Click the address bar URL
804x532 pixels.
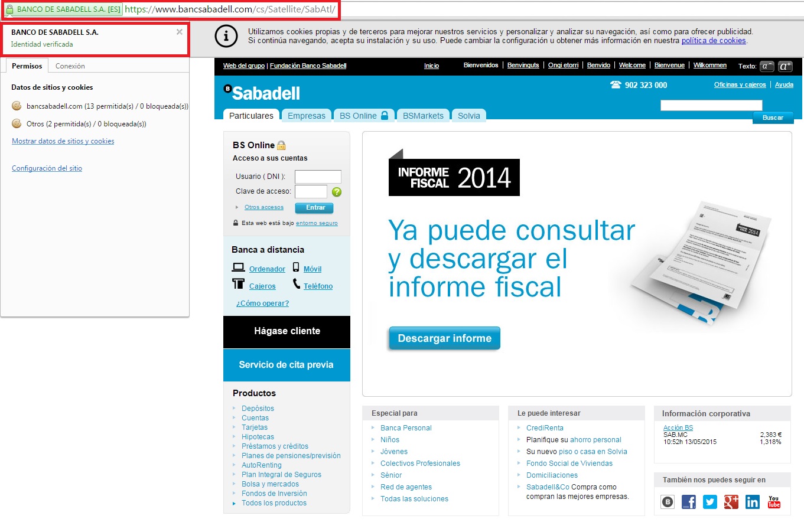[230, 9]
